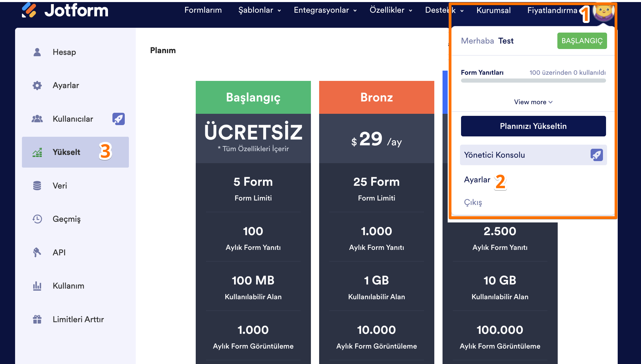
Task: Select API in the sidebar
Action: click(75, 253)
